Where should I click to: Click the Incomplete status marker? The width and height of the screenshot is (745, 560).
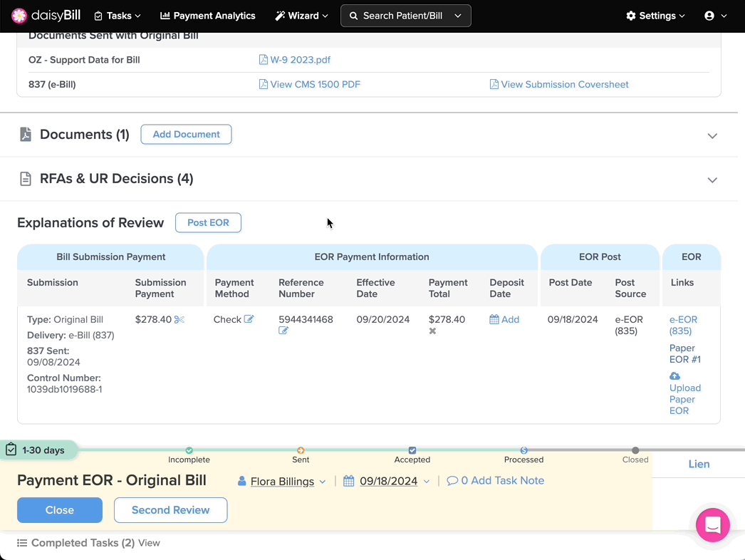point(189,450)
